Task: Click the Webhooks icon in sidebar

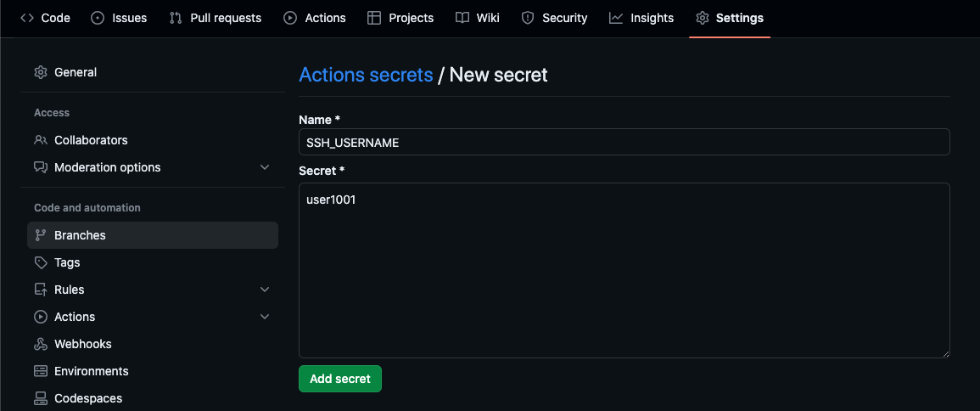Action: [x=41, y=344]
